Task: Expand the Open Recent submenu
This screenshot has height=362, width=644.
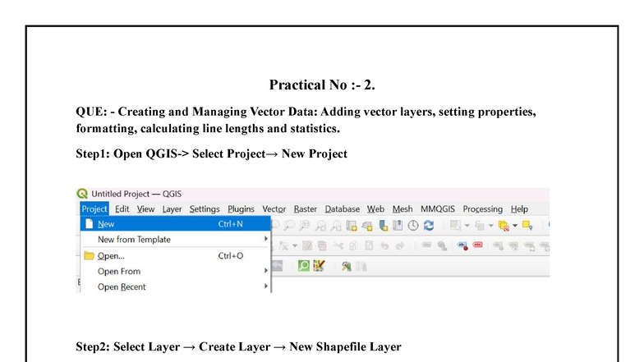Action: (x=176, y=286)
